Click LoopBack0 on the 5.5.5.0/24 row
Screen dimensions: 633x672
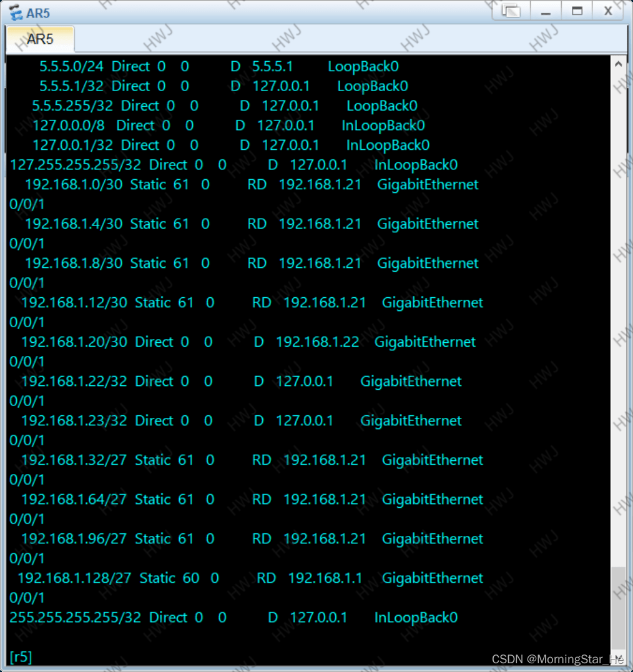363,66
